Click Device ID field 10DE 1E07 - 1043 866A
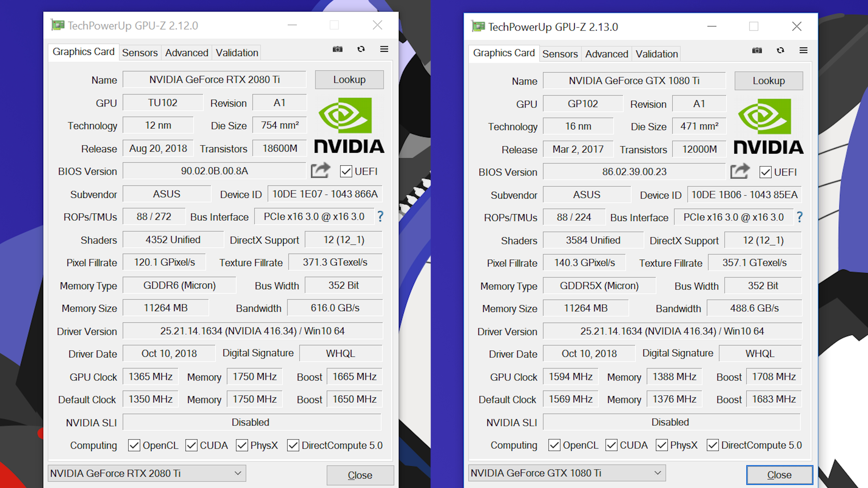This screenshot has width=868, height=488. 325,194
